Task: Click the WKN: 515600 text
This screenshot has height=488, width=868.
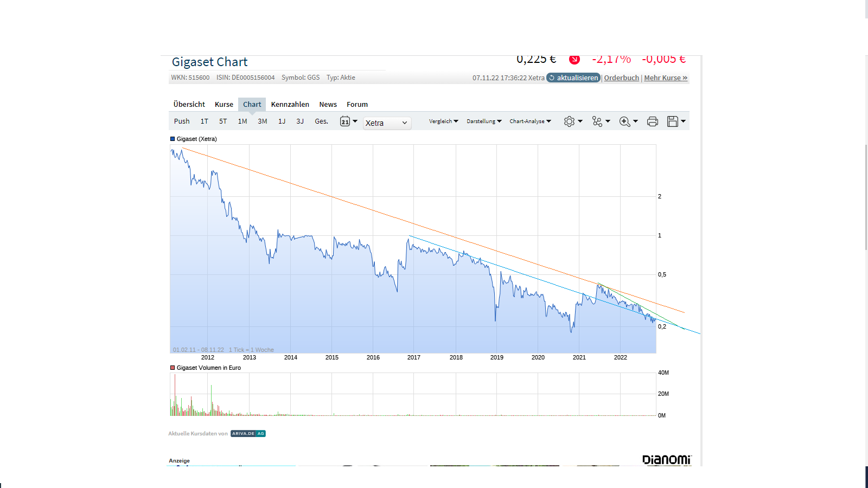Action: tap(190, 78)
